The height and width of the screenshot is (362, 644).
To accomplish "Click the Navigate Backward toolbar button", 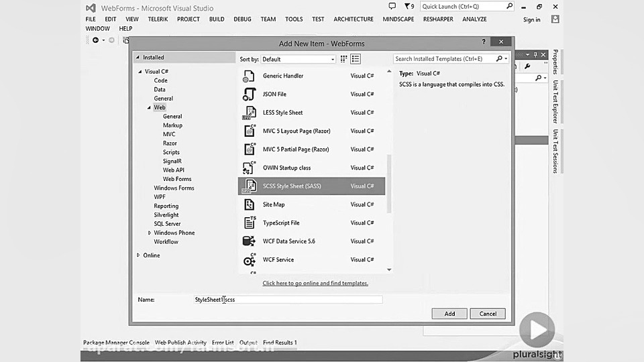I will 96,40.
